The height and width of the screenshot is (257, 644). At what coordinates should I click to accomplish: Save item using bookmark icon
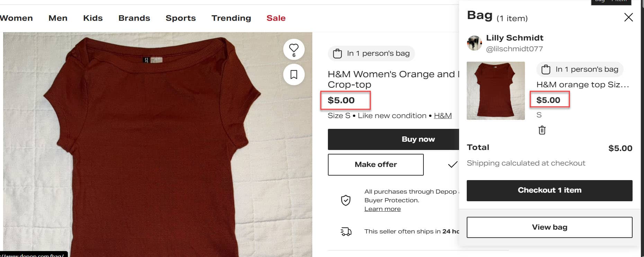[294, 74]
